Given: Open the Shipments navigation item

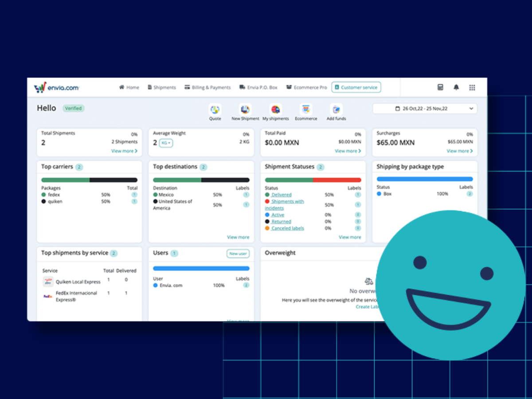Looking at the screenshot, I should point(162,87).
